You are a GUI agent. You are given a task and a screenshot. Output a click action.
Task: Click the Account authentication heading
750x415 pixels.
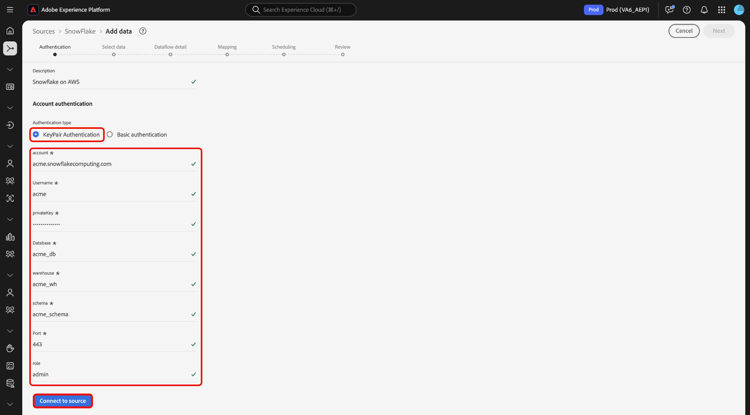tap(62, 104)
